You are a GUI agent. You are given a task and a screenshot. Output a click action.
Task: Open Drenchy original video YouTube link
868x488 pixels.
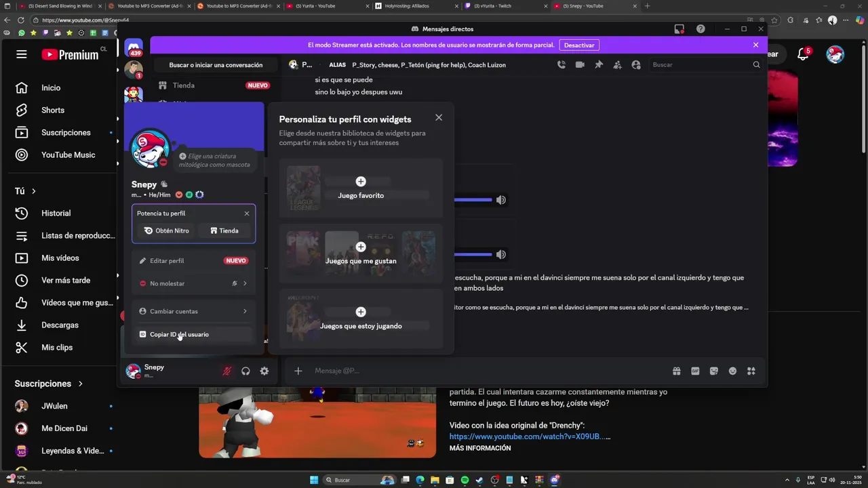coord(530,436)
